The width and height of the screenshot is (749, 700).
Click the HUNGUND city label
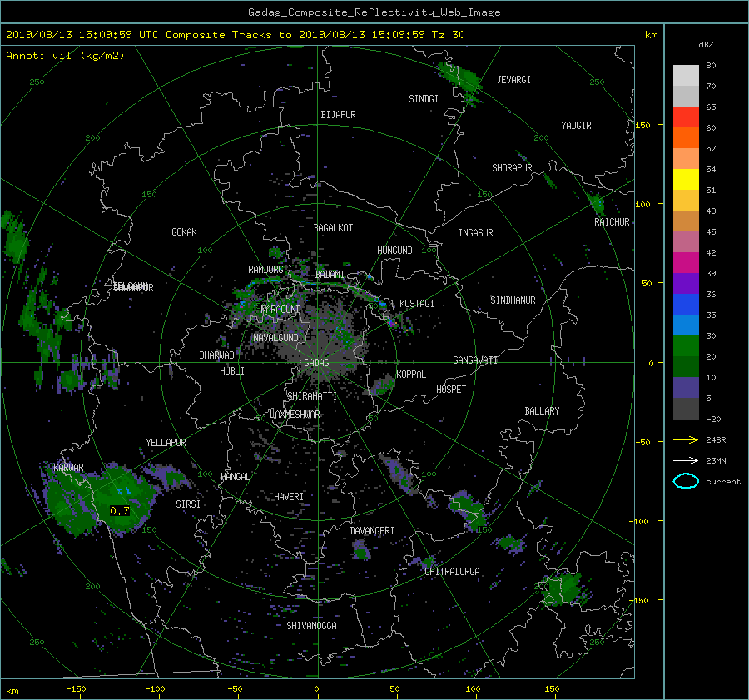(x=394, y=251)
